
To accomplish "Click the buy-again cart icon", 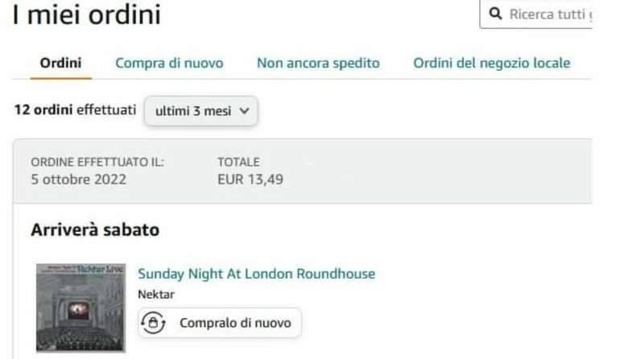I will point(153,323).
